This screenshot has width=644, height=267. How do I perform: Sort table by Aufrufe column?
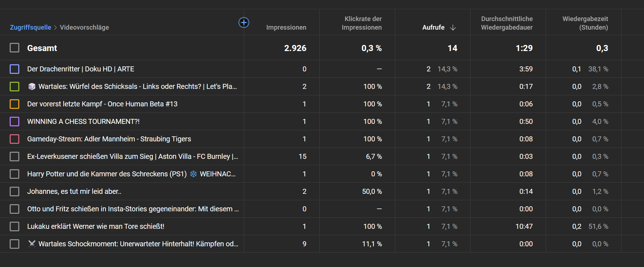click(433, 27)
